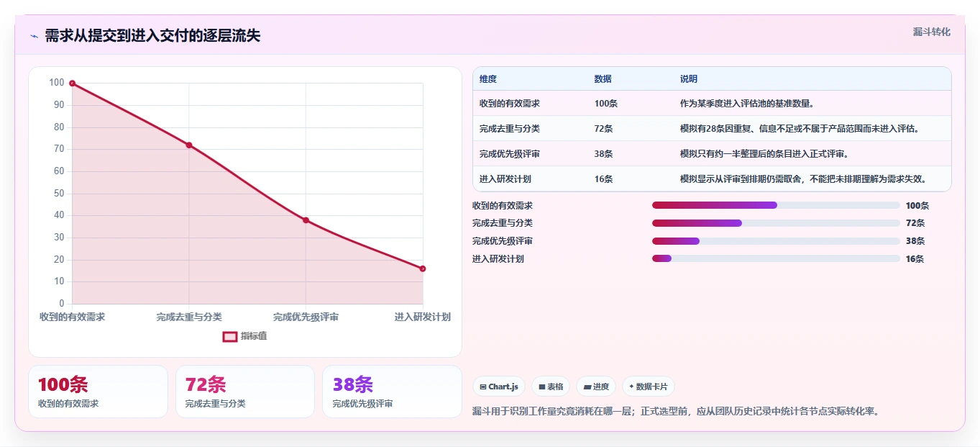Click the chart x-axis label 收到的有效需求

pyautogui.click(x=73, y=317)
